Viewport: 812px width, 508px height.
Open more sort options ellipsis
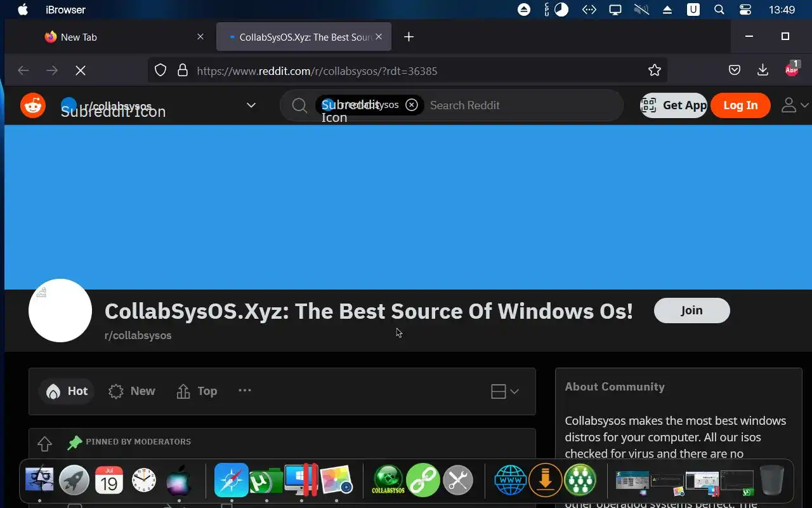coord(245,391)
